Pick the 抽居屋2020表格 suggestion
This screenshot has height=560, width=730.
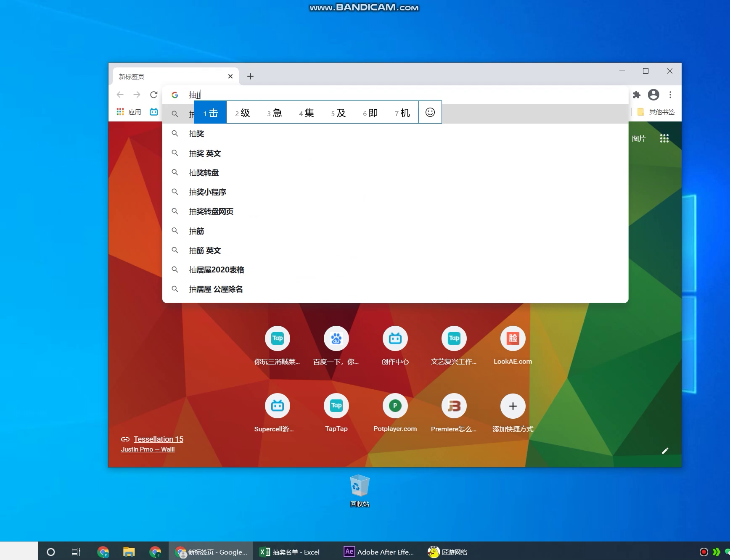pos(217,270)
